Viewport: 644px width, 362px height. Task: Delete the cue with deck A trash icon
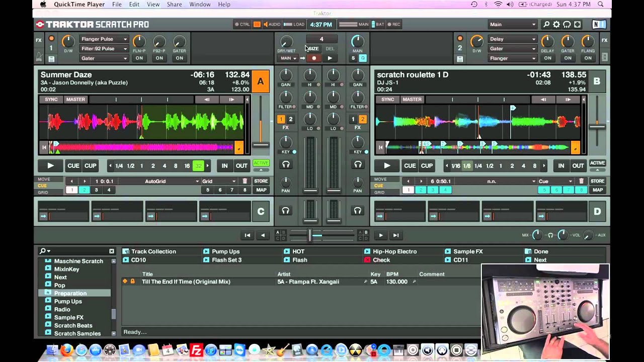[245, 181]
